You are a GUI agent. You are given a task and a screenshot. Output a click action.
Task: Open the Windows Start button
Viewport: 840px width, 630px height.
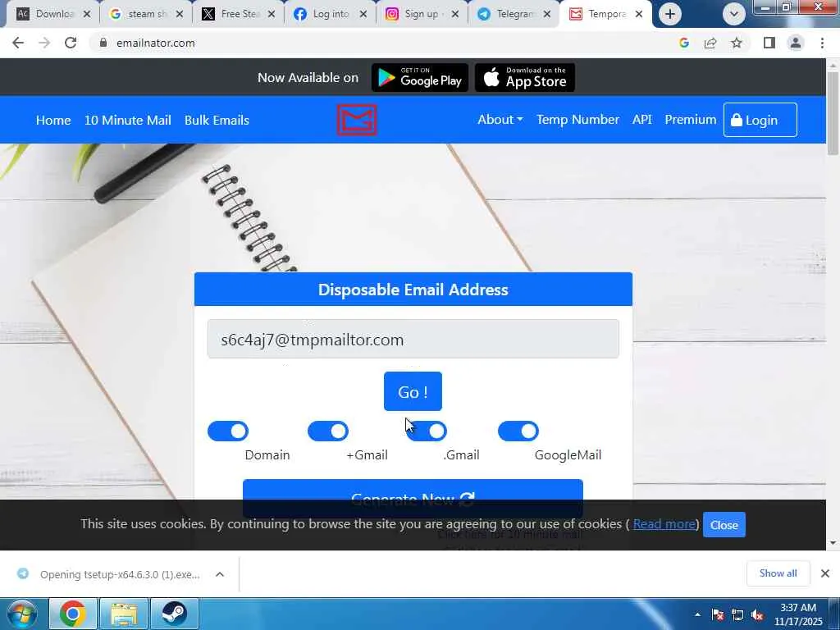coord(21,614)
